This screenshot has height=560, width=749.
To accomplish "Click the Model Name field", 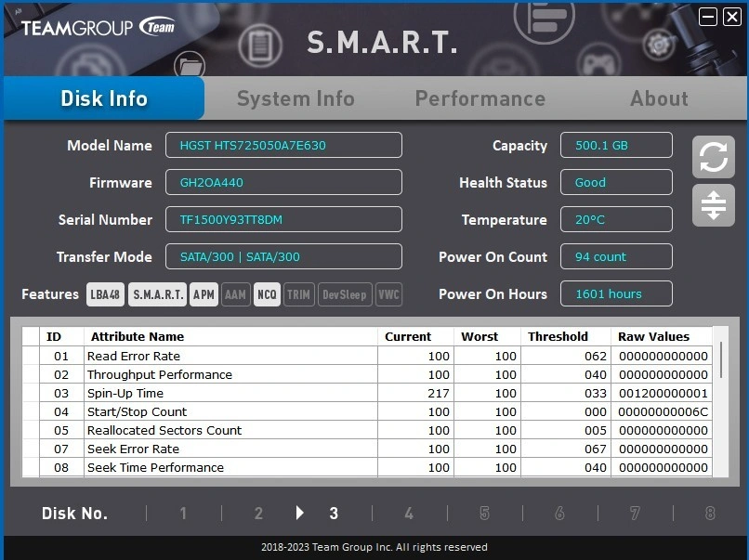I will [x=283, y=146].
